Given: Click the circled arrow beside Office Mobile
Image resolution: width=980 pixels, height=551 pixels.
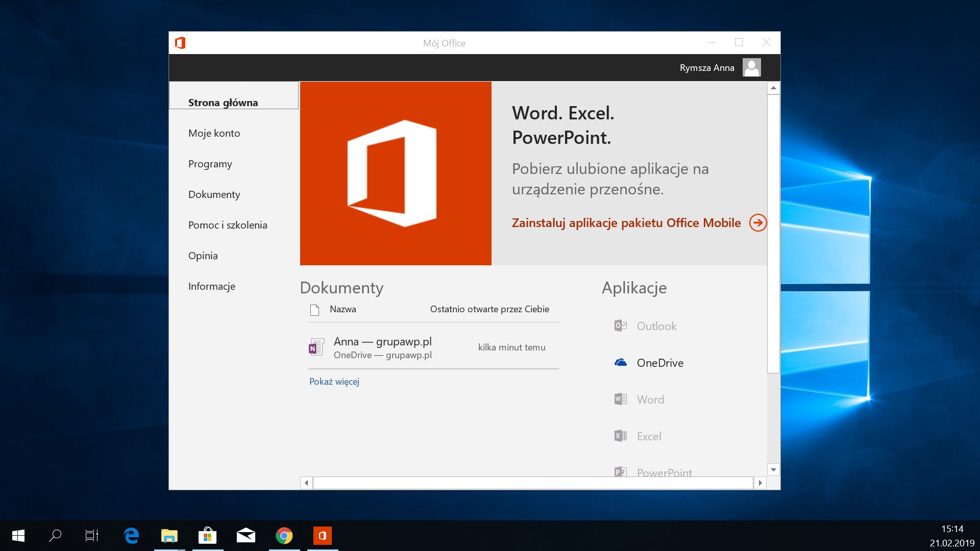Looking at the screenshot, I should (x=758, y=223).
